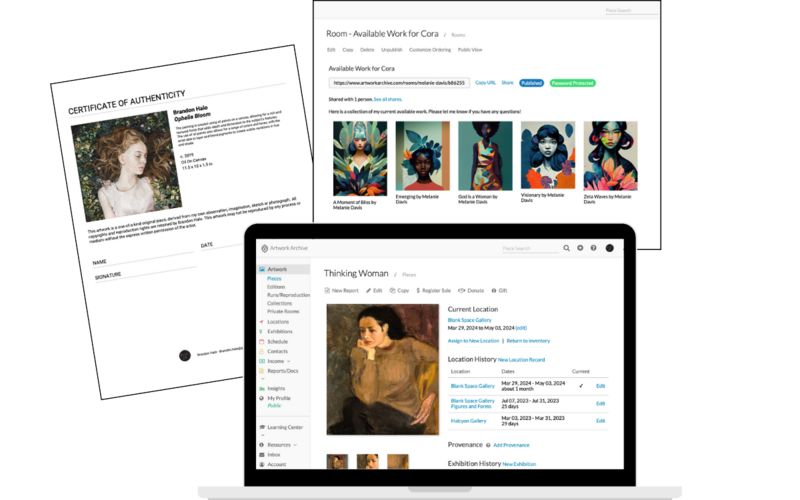Image resolution: width=800 pixels, height=500 pixels.
Task: Click Return to inventory
Action: (x=528, y=341)
